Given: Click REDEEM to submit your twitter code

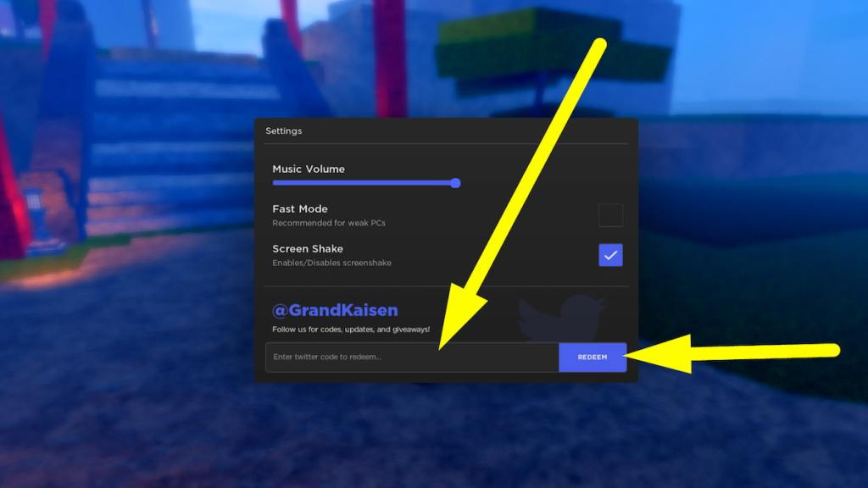Looking at the screenshot, I should coord(592,357).
